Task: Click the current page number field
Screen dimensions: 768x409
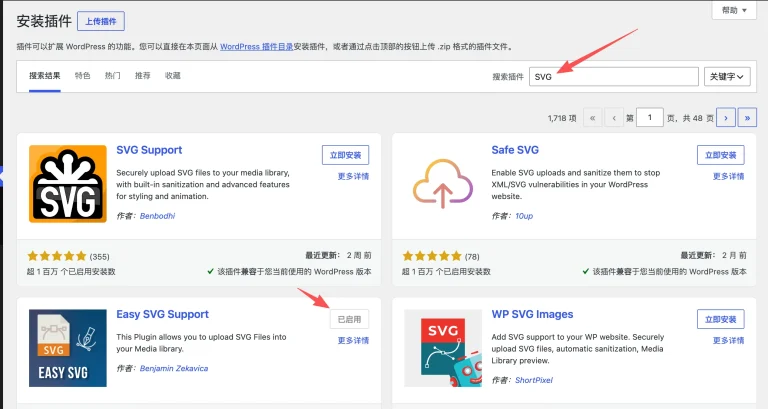Action: (x=649, y=118)
